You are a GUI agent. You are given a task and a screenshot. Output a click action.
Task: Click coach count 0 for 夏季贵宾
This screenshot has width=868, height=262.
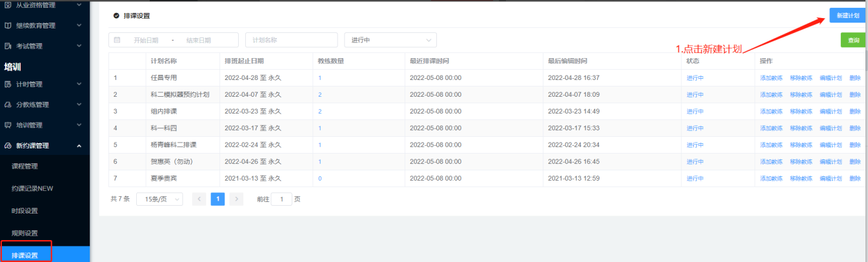(319, 179)
